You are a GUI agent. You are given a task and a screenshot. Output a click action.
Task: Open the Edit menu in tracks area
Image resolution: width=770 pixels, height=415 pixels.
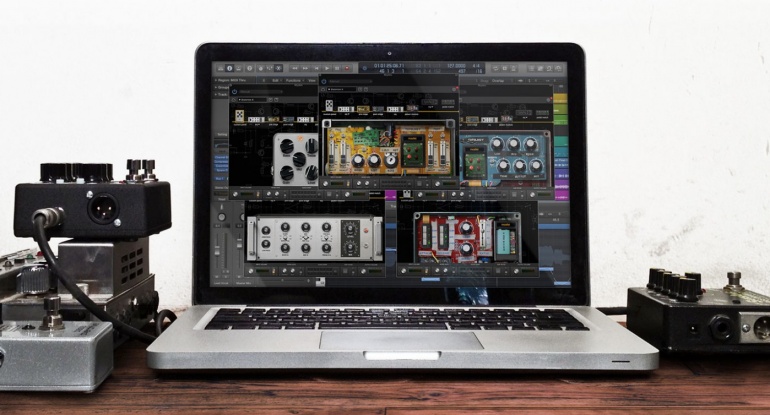tap(276, 81)
